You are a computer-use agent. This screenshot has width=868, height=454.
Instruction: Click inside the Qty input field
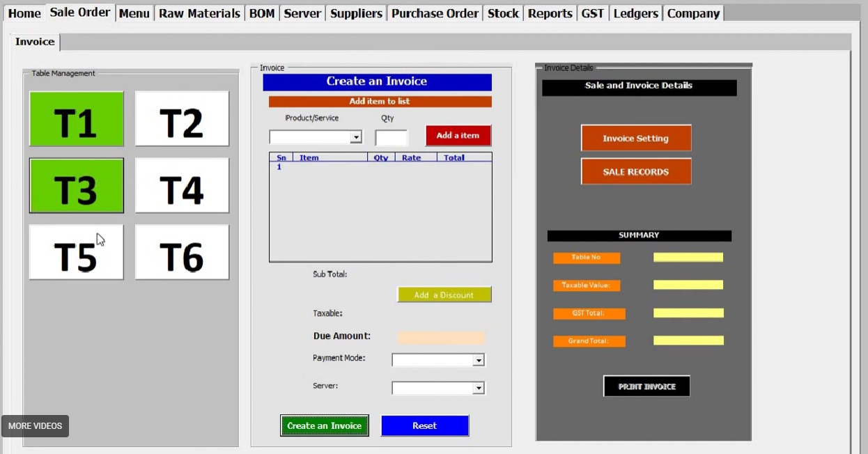(391, 136)
